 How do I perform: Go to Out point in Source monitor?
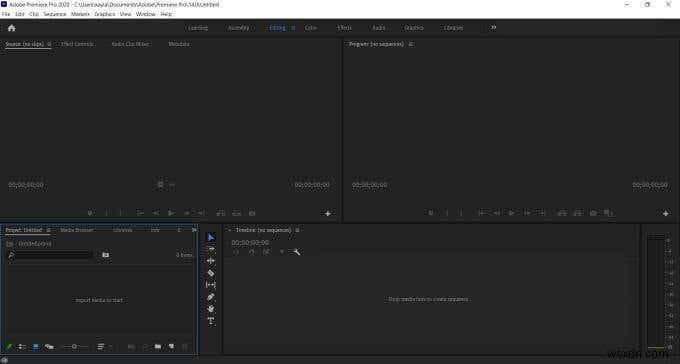coord(201,213)
